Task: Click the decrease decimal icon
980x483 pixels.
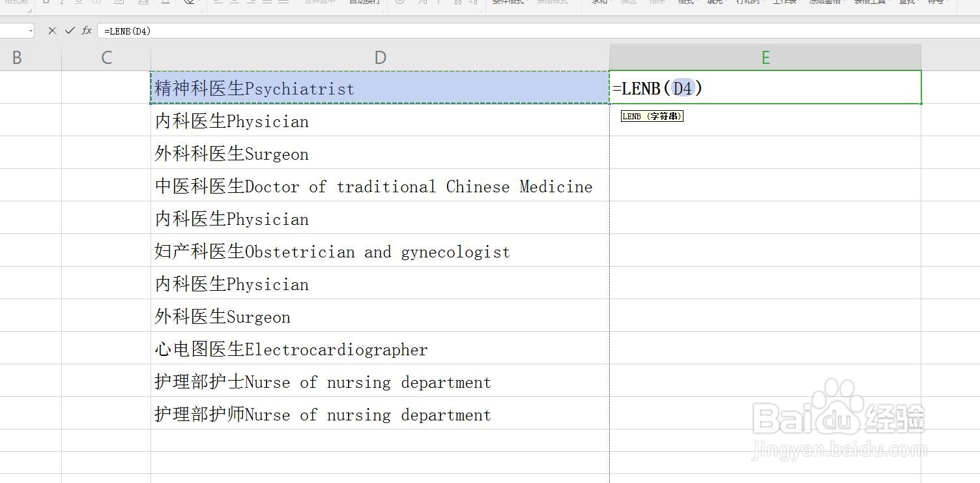Action: point(473,3)
